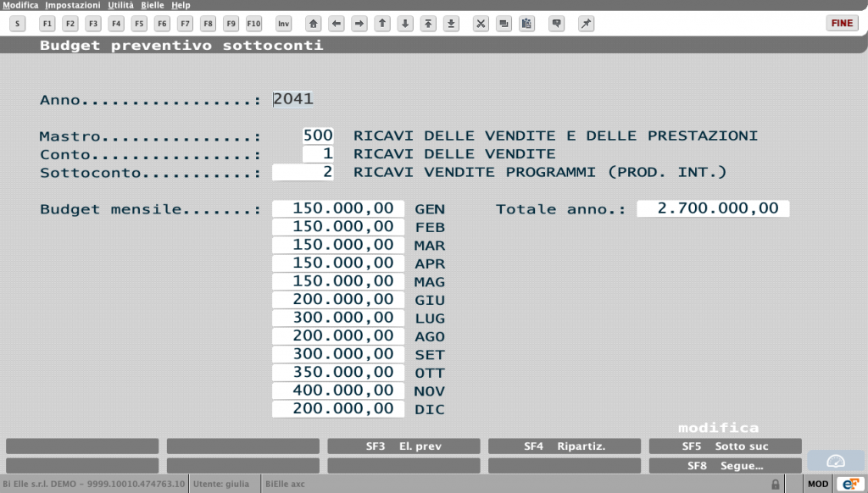
Task: Open the Help menu
Action: point(181,5)
